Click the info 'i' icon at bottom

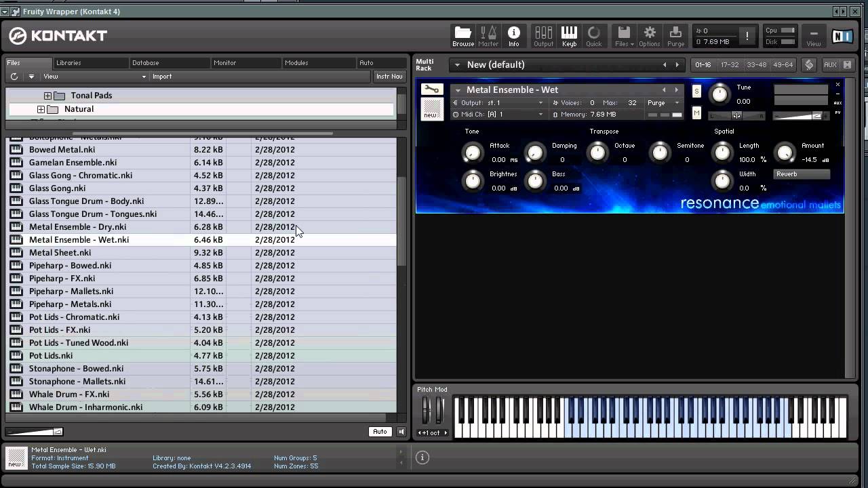click(x=422, y=457)
